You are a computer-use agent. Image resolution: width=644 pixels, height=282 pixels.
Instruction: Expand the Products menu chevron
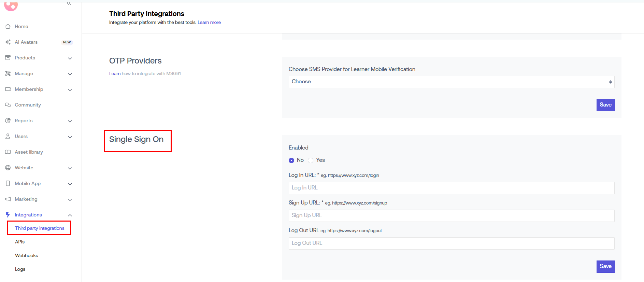(70, 58)
